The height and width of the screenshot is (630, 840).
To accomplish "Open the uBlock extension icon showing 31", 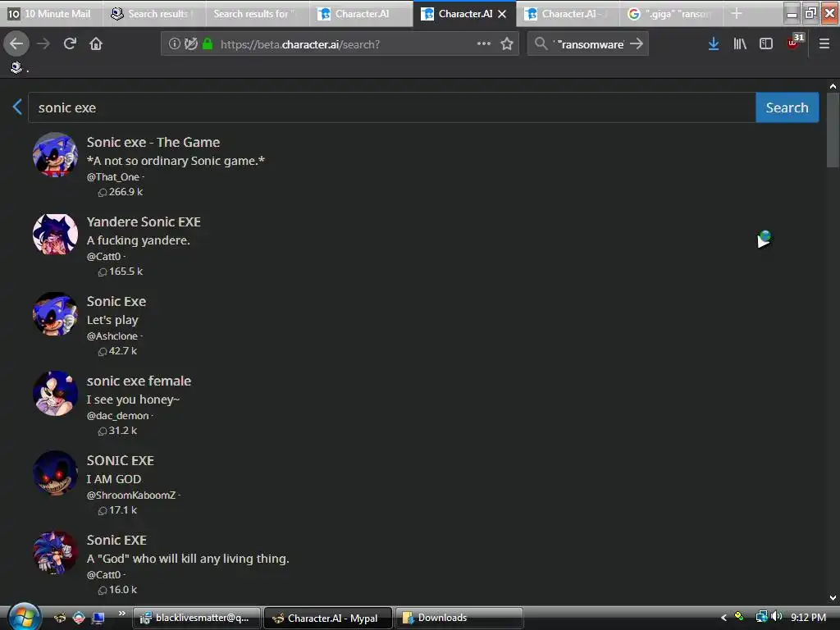I will (795, 42).
